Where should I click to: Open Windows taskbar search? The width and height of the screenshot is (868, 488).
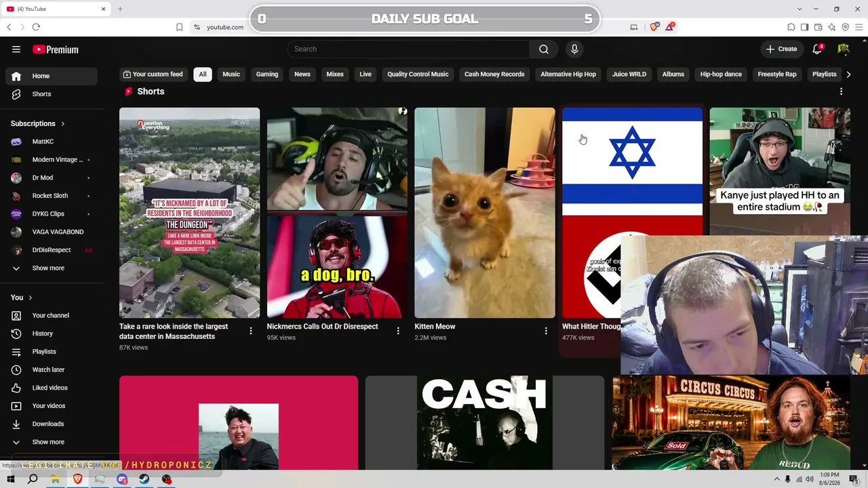click(x=33, y=479)
